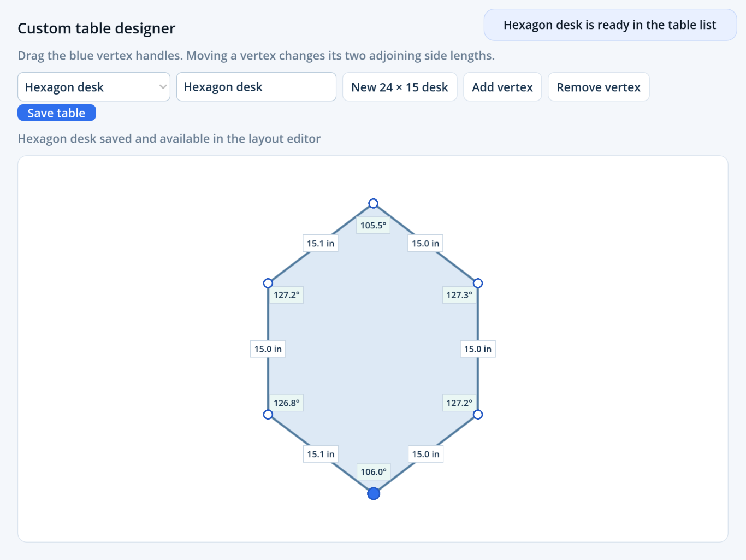Click the 105.5° angle label

tap(374, 225)
